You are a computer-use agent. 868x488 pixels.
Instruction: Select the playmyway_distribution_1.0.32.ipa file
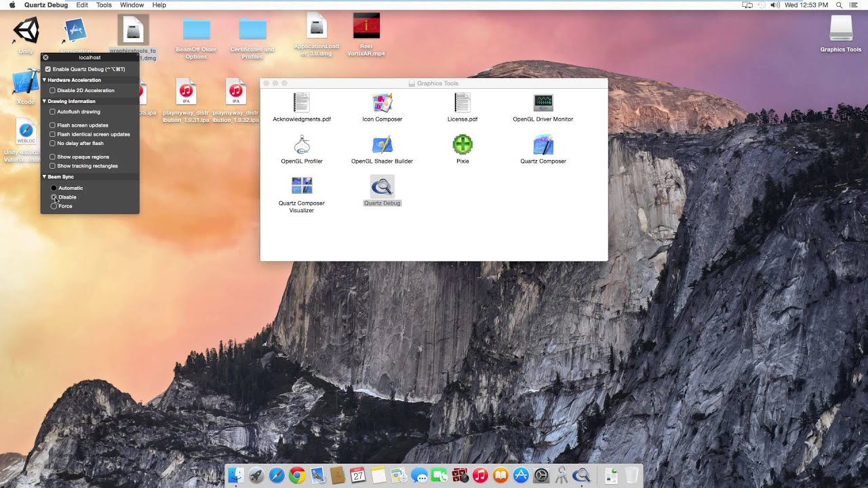coord(235,91)
